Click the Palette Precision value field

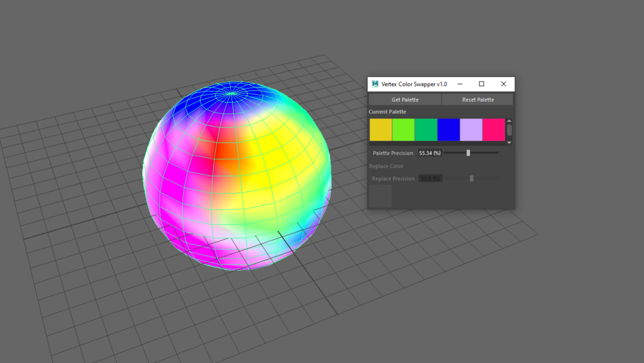click(430, 153)
